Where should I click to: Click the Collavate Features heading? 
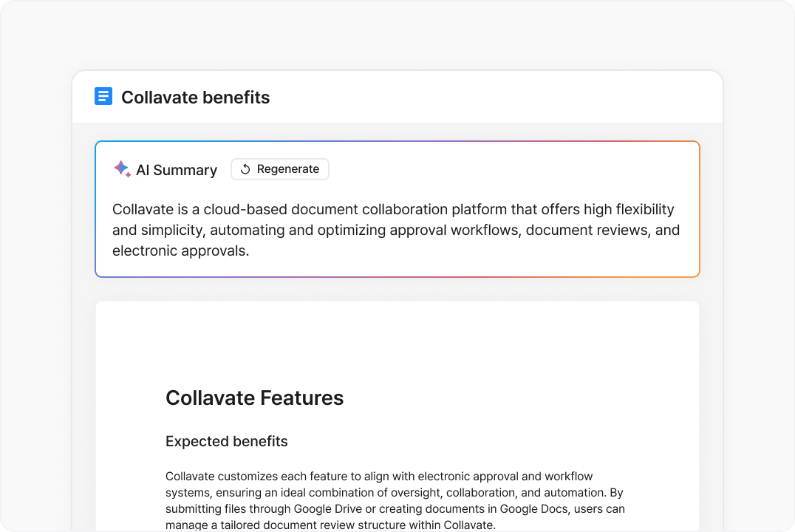click(x=254, y=398)
